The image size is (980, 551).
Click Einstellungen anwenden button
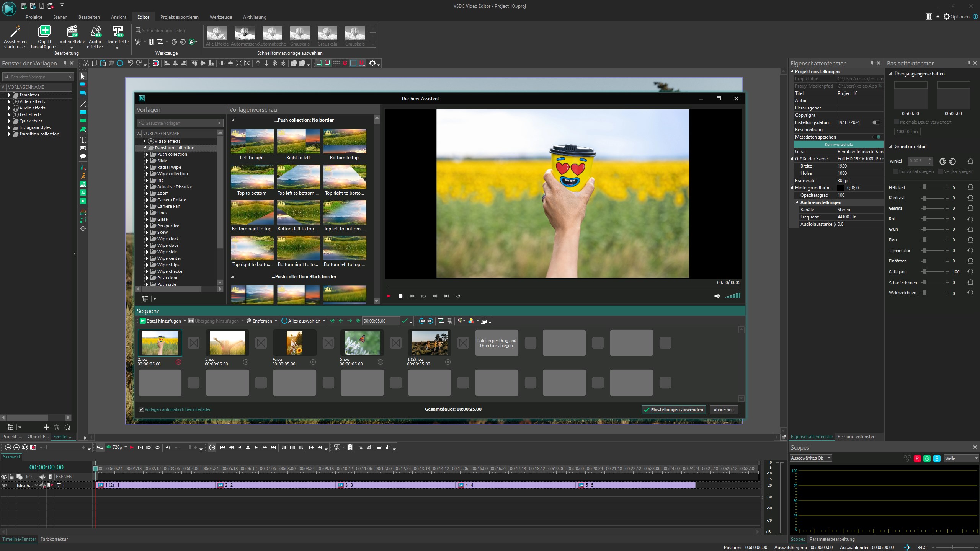673,409
